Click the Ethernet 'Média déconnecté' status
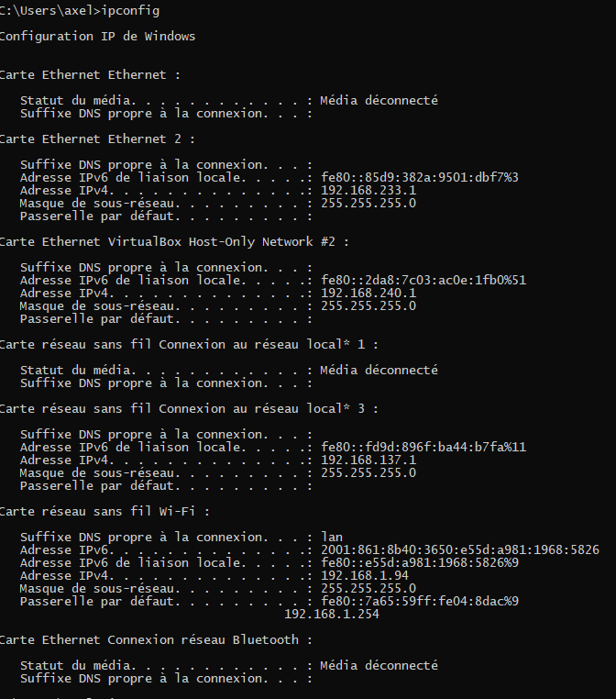 click(379, 100)
